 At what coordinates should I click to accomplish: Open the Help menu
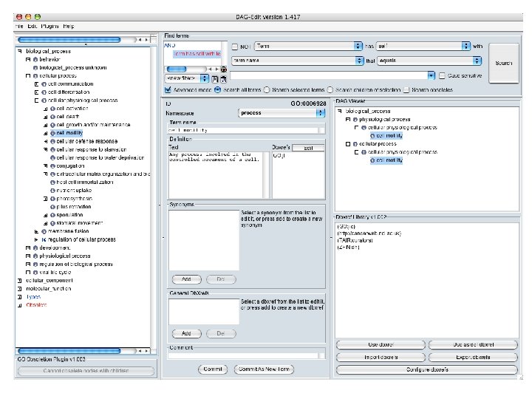(69, 26)
